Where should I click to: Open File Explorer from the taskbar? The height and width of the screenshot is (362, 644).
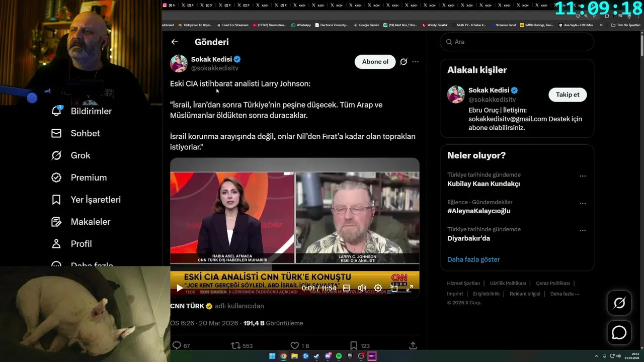[294, 356]
